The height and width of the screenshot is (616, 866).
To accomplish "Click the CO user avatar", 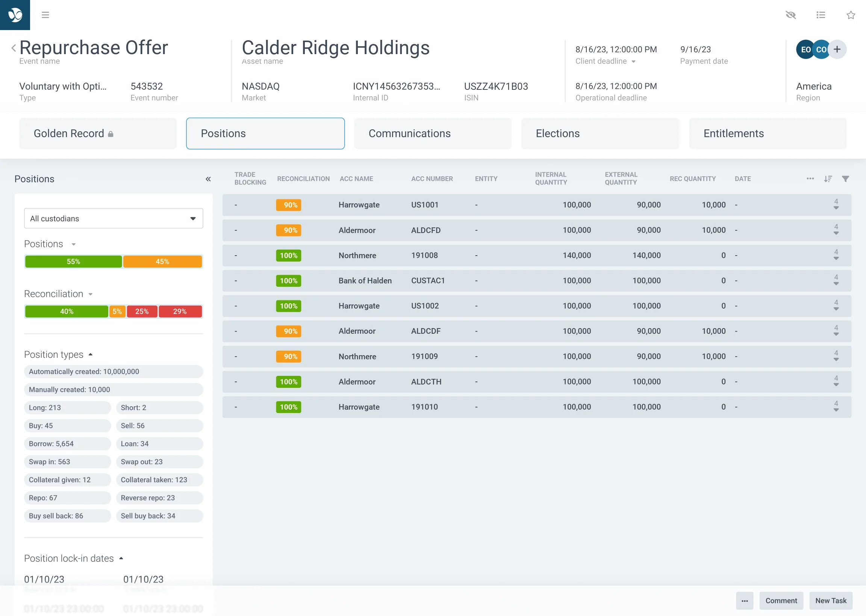I will tap(821, 49).
